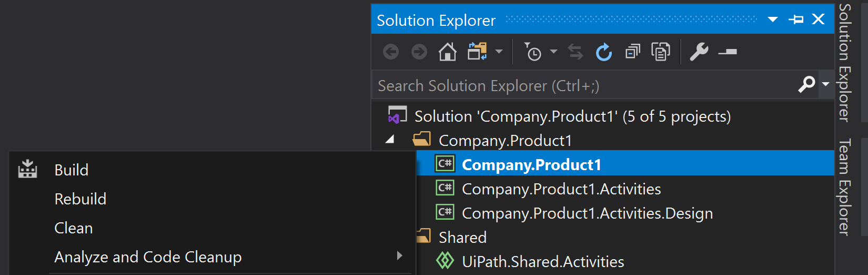Viewport: 868px width, 275px height.
Task: Open dropdown next to Switch Views icon
Action: coord(499,52)
